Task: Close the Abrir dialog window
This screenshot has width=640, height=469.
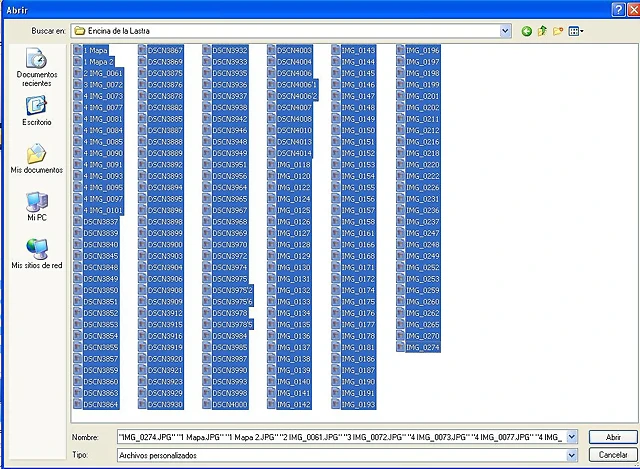Action: 634,9
